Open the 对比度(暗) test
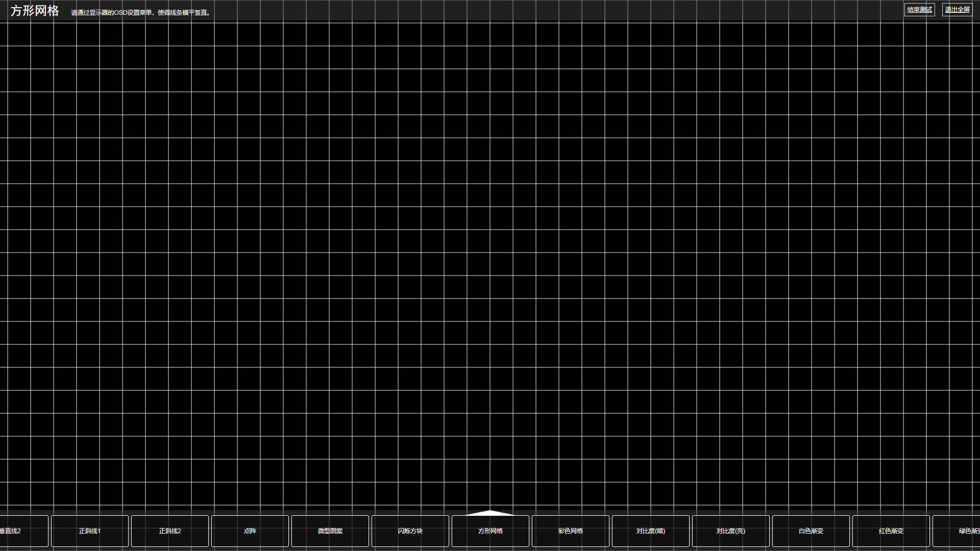Viewport: 980px width, 551px height. click(x=651, y=531)
